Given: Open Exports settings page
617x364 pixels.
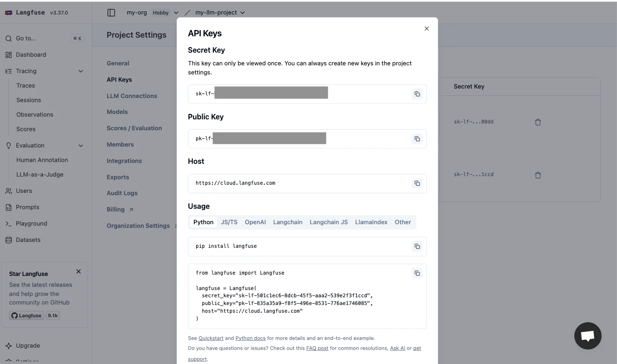Looking at the screenshot, I should (x=118, y=177).
